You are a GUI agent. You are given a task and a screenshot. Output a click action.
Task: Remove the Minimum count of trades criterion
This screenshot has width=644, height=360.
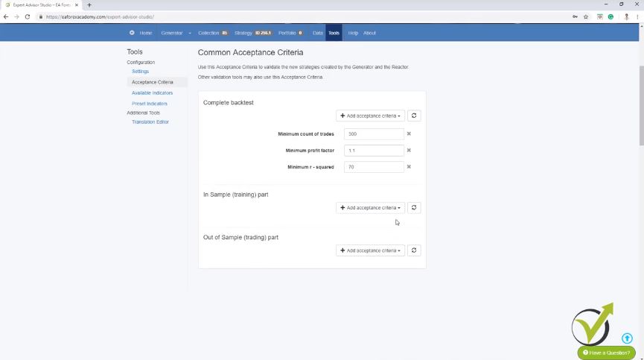409,134
